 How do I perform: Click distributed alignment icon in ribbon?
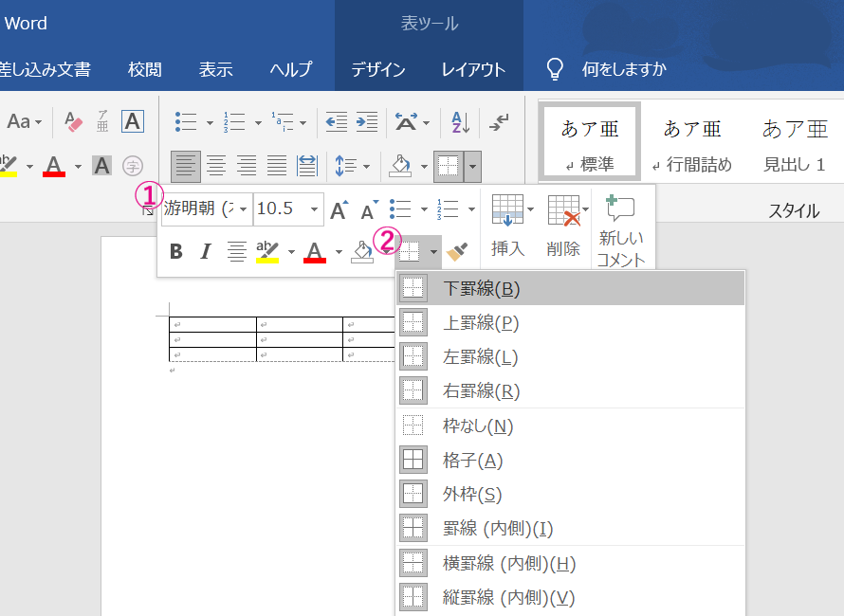pos(307,166)
